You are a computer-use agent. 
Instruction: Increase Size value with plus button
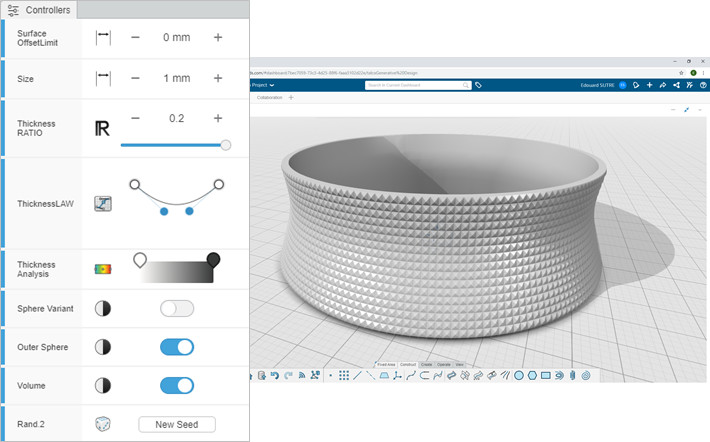(x=217, y=78)
